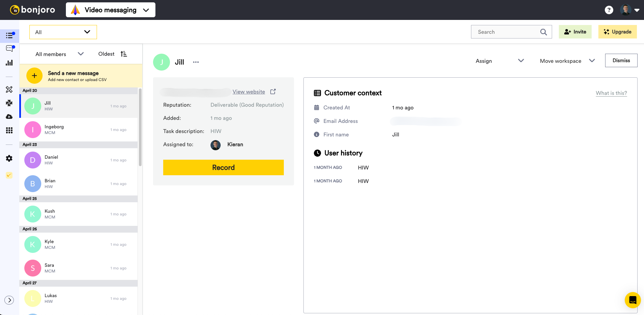Toggle the Oldest sort order icon
The height and width of the screenshot is (315, 644).
[124, 54]
